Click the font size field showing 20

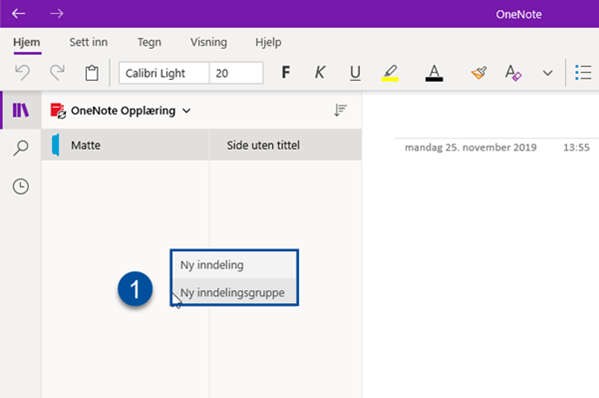(236, 73)
